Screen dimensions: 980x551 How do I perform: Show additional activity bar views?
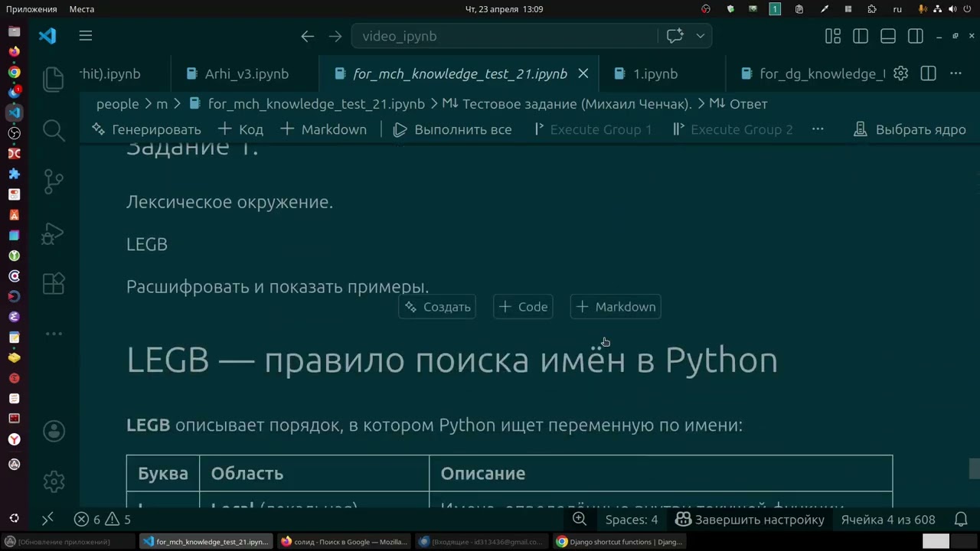click(x=54, y=334)
